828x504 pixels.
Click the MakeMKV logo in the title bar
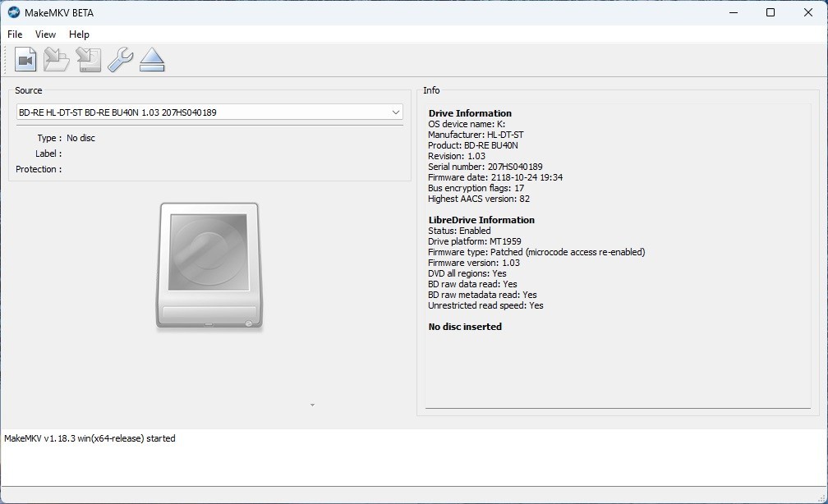point(15,12)
